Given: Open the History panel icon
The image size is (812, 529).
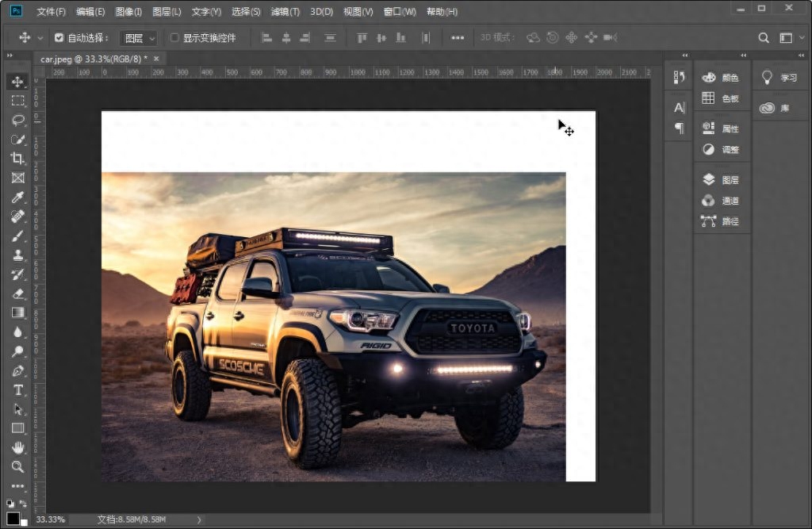Looking at the screenshot, I should click(679, 77).
